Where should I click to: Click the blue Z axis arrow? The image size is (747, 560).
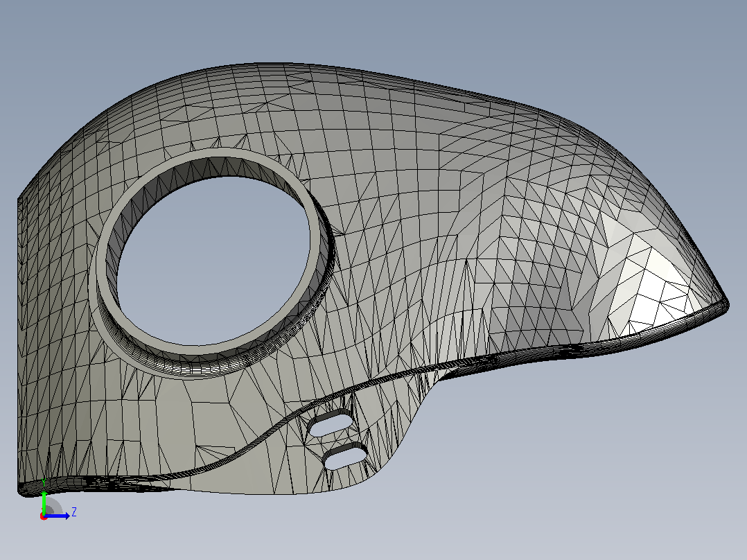coord(58,516)
